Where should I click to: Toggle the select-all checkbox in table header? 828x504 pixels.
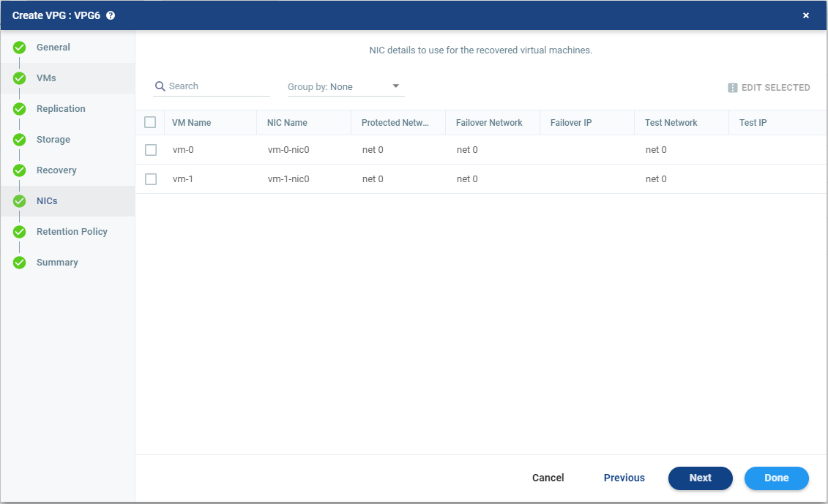[150, 122]
